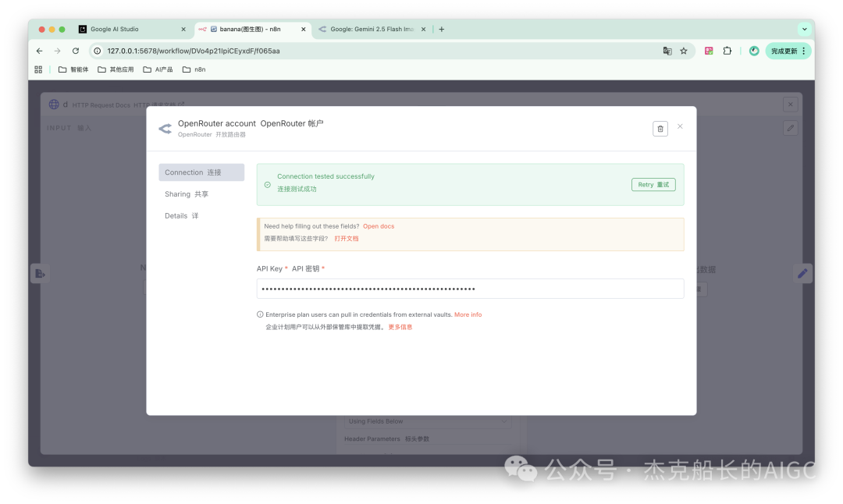The height and width of the screenshot is (504, 843).
Task: Click the 完成更新 button
Action: pos(788,51)
